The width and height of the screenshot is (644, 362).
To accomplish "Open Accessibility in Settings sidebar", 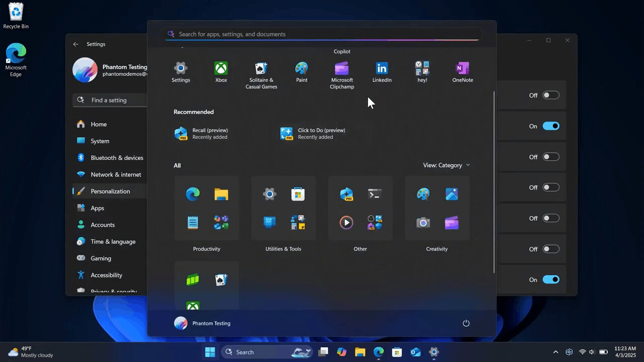I will click(110, 275).
